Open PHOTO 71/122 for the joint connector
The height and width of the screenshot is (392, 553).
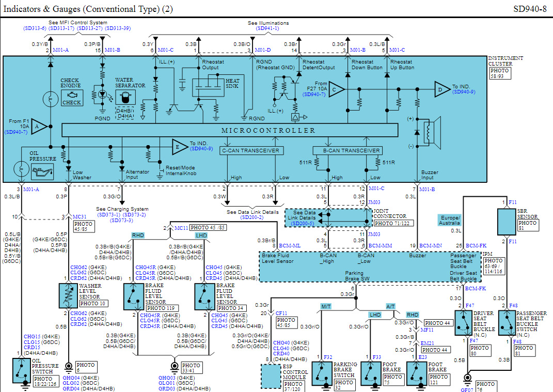pyautogui.click(x=393, y=223)
